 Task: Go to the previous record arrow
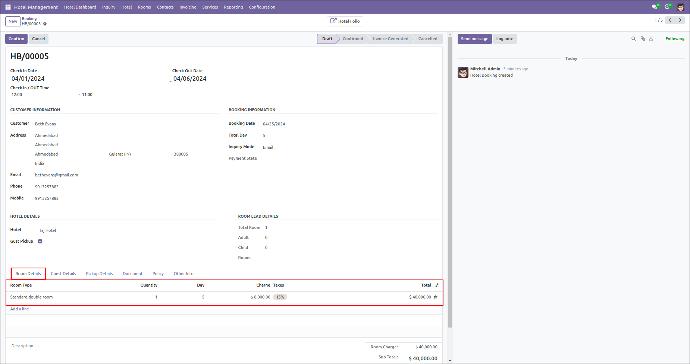[670, 20]
